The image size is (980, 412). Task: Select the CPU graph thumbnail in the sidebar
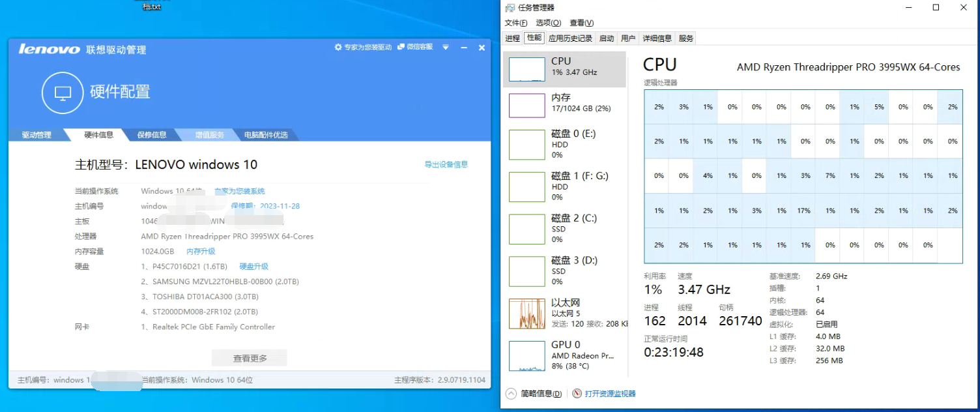point(526,69)
